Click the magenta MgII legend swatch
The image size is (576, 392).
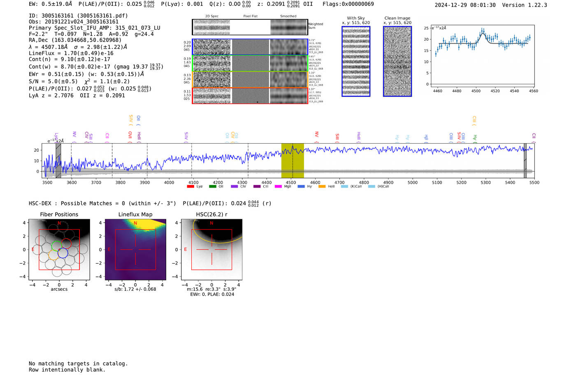pyautogui.click(x=278, y=187)
